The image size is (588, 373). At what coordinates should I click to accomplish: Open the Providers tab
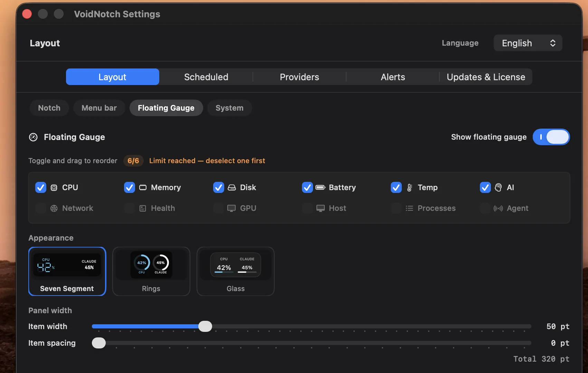coord(300,77)
